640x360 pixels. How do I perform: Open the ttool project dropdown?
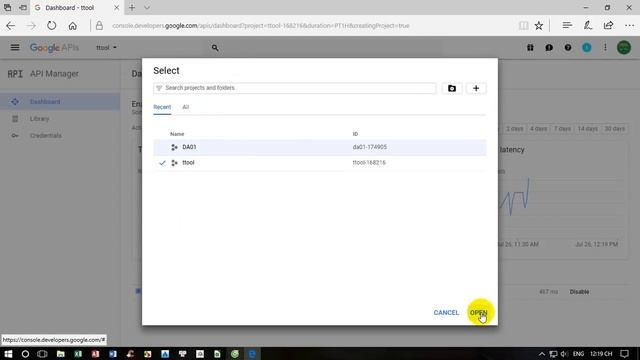coord(106,48)
